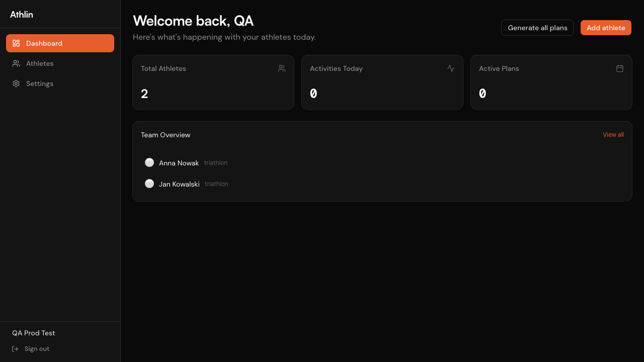
Task: Select the Dashboard grid icon
Action: tap(16, 43)
